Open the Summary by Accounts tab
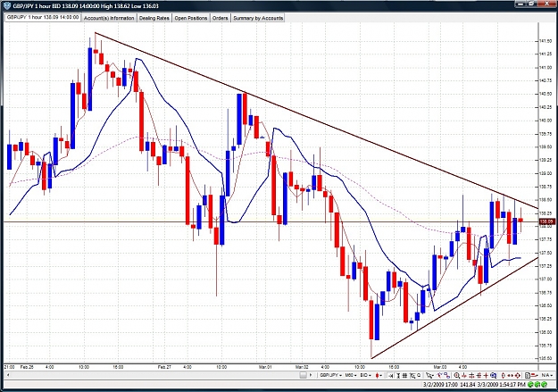This screenshot has height=392, width=558. (x=258, y=18)
